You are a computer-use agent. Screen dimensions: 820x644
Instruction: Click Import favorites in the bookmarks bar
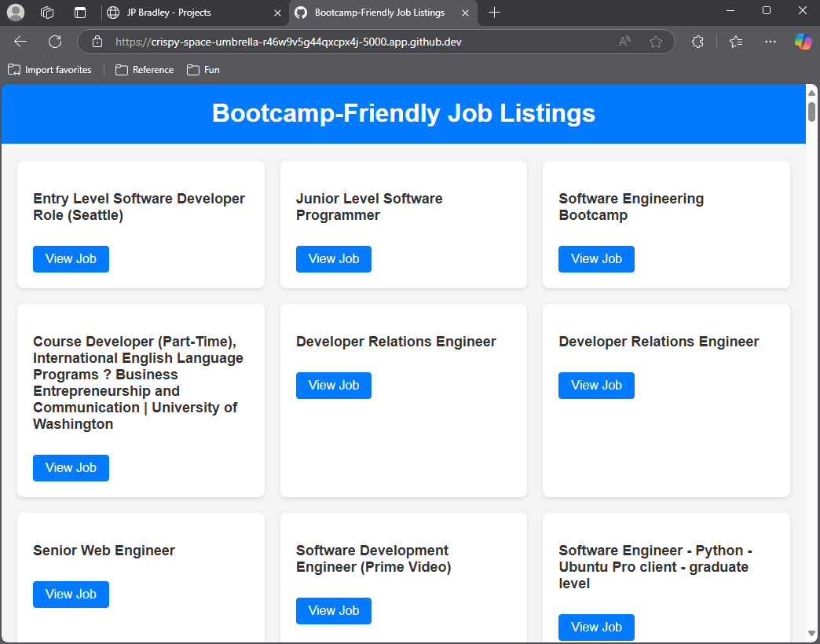tap(49, 70)
